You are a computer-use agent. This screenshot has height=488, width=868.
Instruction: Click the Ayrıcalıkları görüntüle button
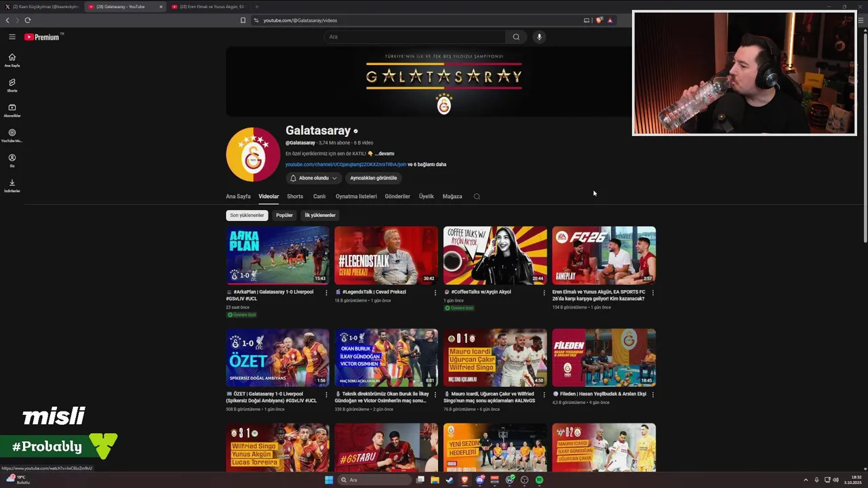coord(374,178)
